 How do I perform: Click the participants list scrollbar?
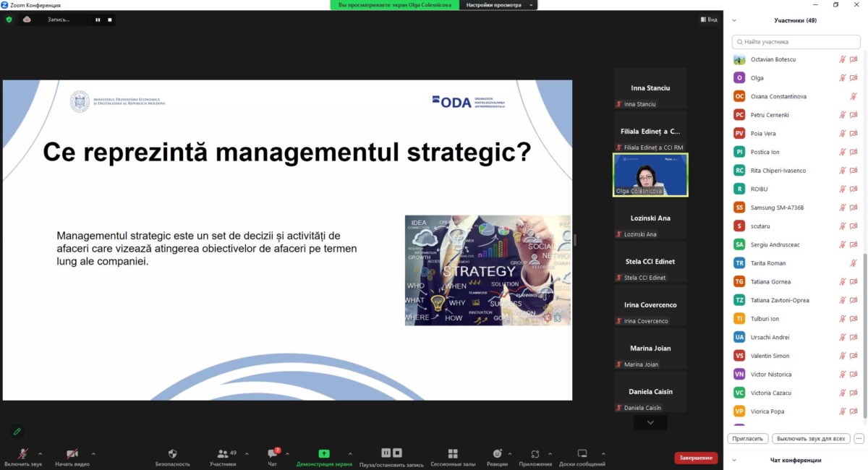point(865,336)
